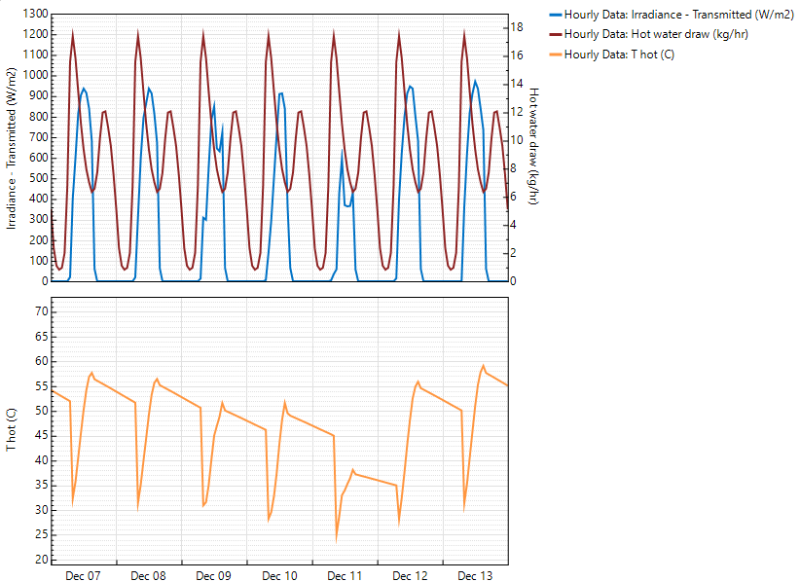
Task: Select the 'T hot (C)' legend label
Action: coord(619,54)
